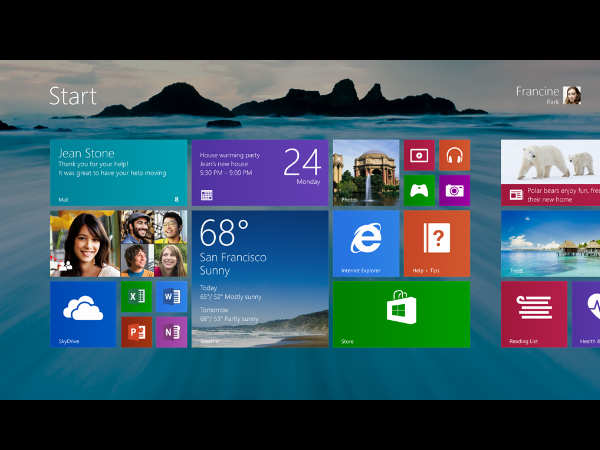Image resolution: width=600 pixels, height=450 pixels.
Task: Launch Excel
Action: coord(137,297)
